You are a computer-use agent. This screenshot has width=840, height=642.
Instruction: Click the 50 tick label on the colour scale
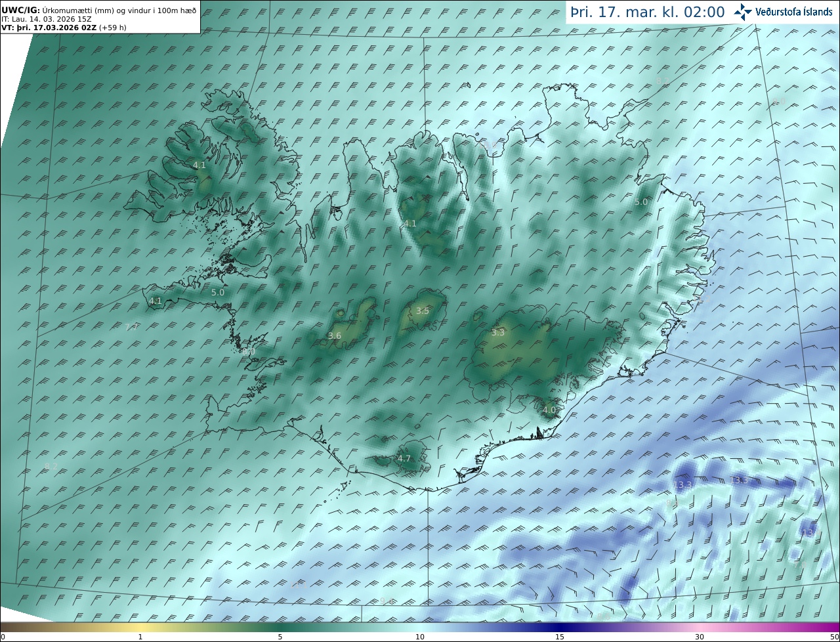pyautogui.click(x=834, y=637)
